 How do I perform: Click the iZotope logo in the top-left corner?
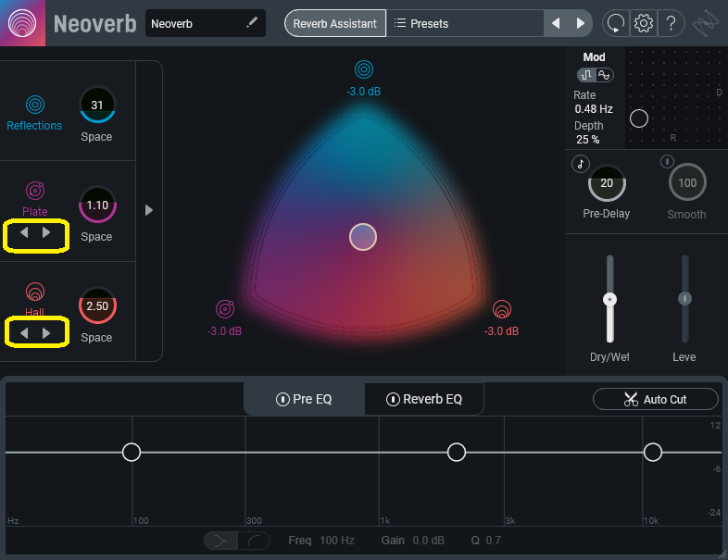[23, 23]
